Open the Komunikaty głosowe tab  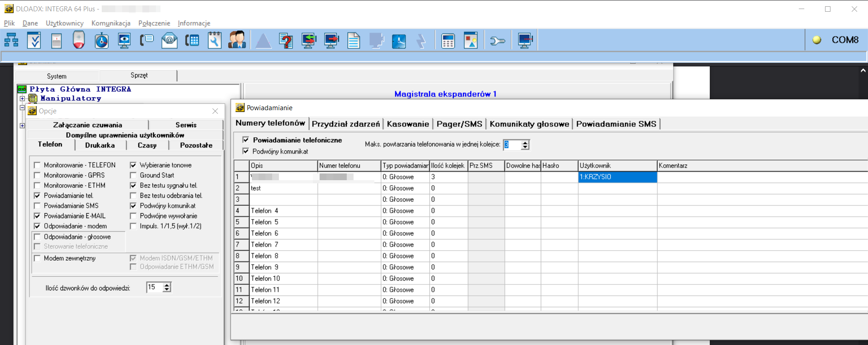[529, 124]
